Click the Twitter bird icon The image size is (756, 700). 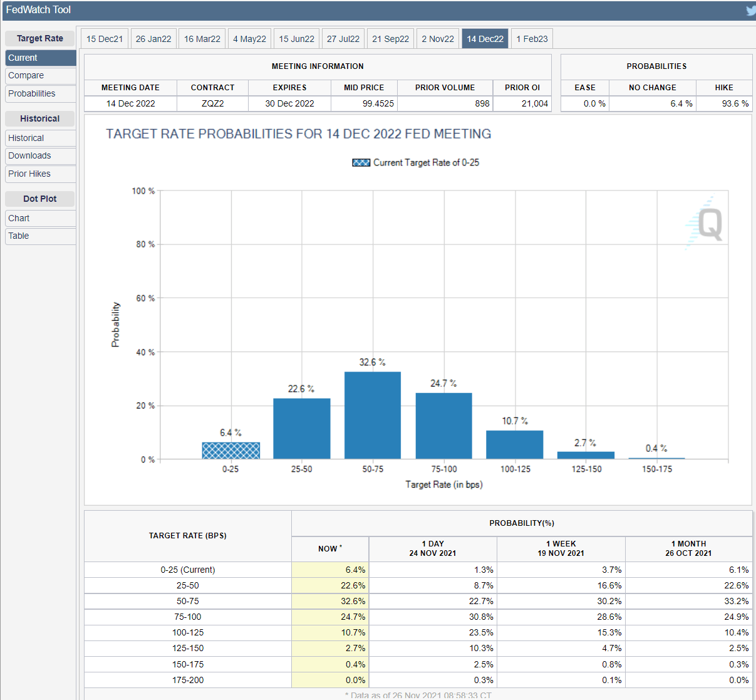click(750, 11)
